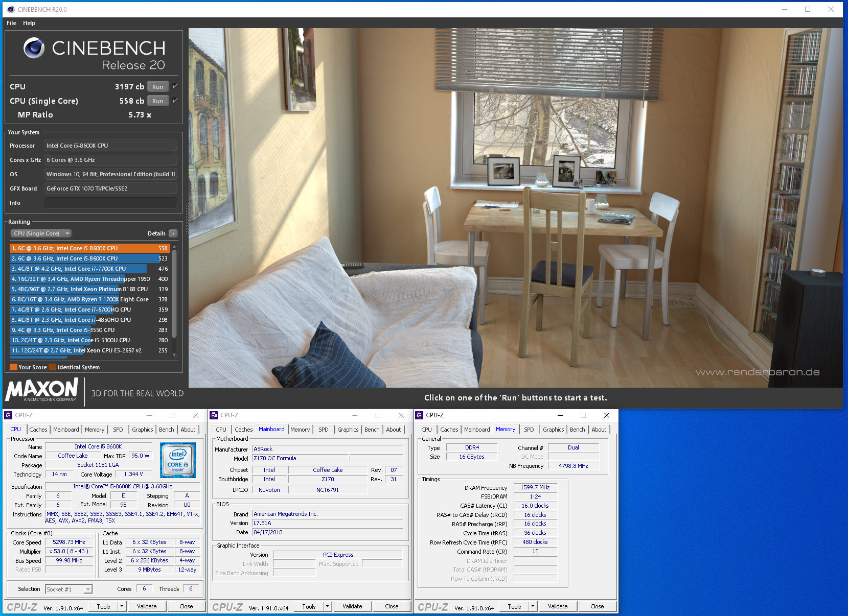Select ranking row 1 Intel Core i5-8600K 558
The image size is (848, 616).
pyautogui.click(x=90, y=248)
